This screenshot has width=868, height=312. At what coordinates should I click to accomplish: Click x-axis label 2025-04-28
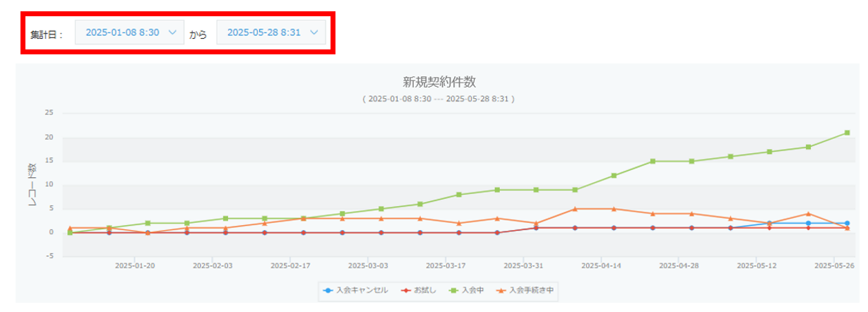pos(679,266)
